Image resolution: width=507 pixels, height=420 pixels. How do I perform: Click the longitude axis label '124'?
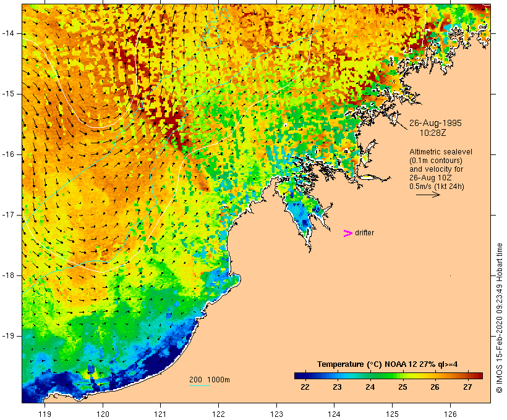coord(334,414)
